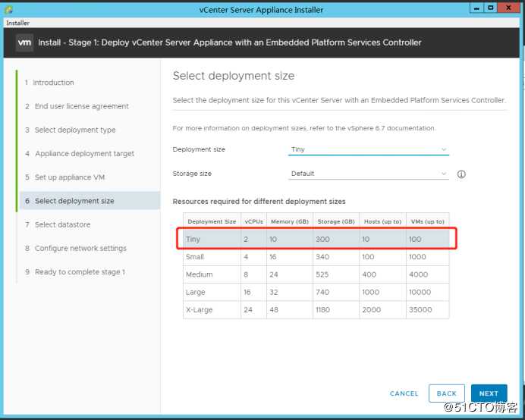Click the Hosts (up to) column header

(x=382, y=221)
